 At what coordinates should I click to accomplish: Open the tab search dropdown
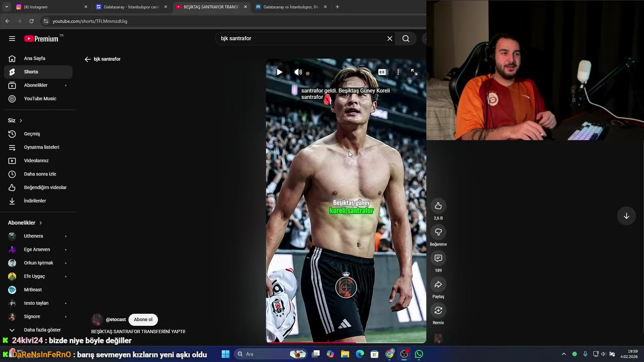click(7, 7)
